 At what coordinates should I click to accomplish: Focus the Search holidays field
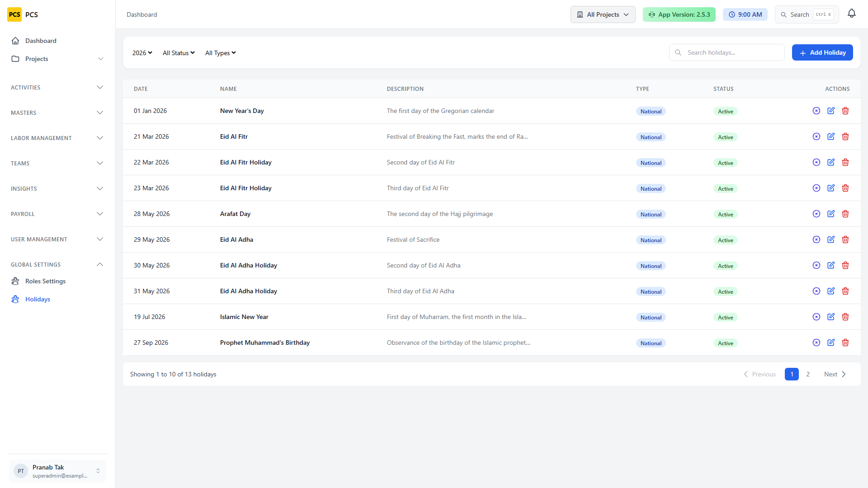pyautogui.click(x=726, y=52)
